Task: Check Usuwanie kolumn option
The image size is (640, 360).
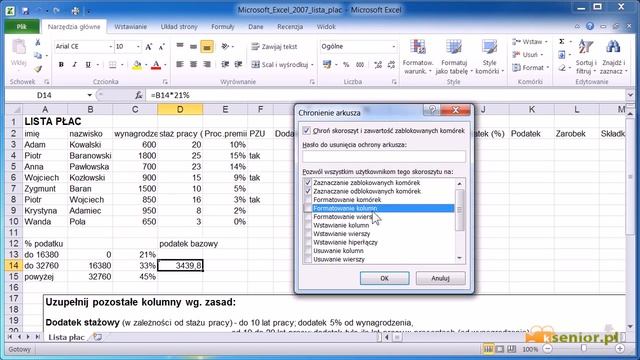Action: 308,251
